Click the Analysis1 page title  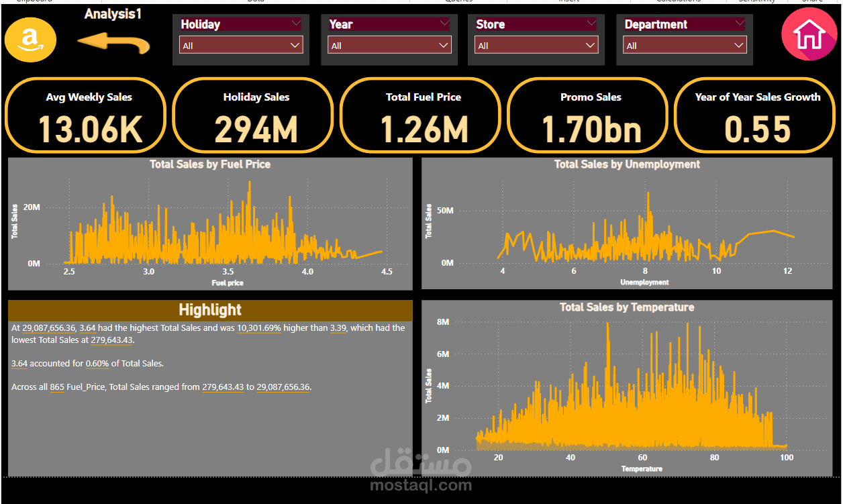(113, 13)
